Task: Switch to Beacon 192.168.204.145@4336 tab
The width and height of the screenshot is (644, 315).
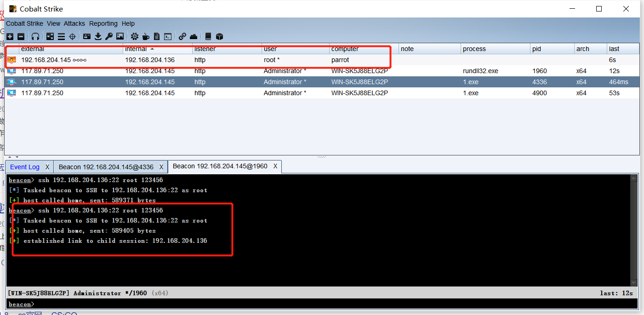Action: click(x=106, y=167)
